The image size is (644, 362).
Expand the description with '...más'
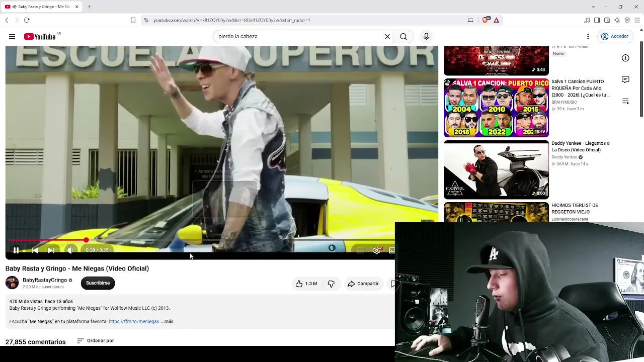[167, 321]
